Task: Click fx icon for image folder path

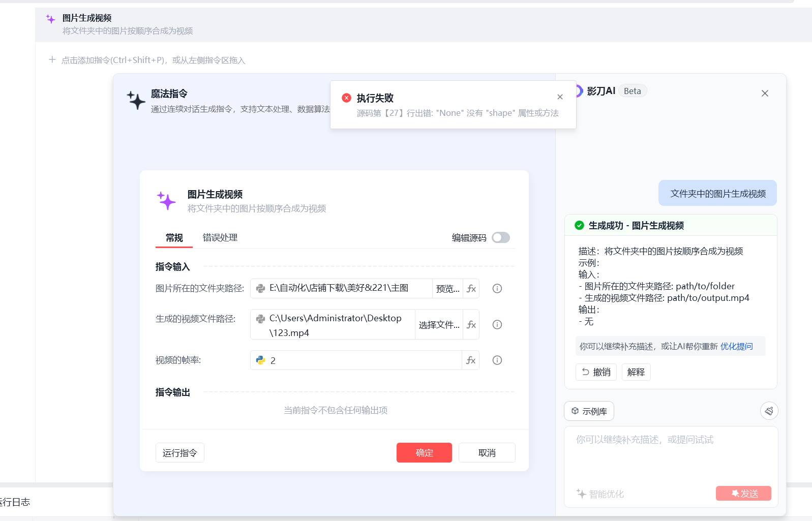Action: pos(471,289)
